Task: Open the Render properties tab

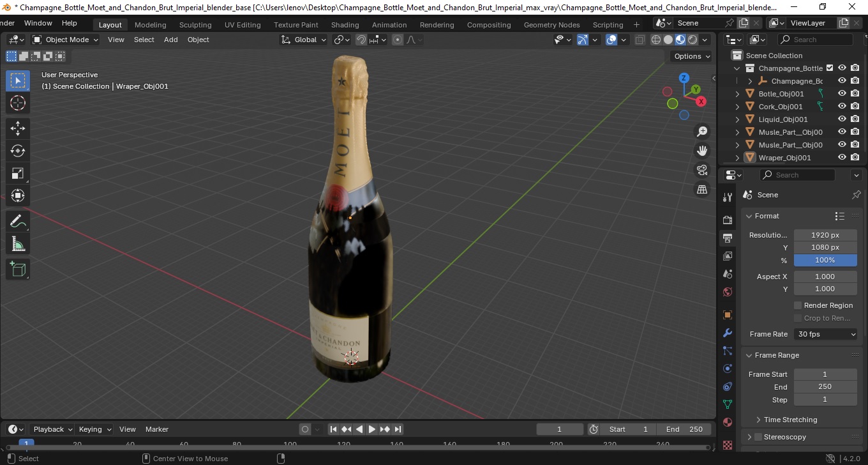Action: [728, 220]
